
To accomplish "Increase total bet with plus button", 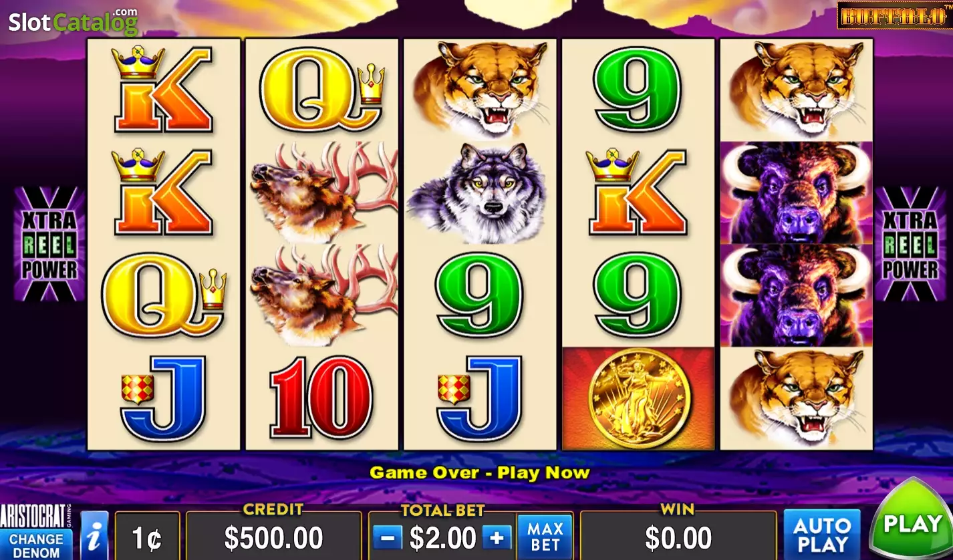I will tap(496, 537).
